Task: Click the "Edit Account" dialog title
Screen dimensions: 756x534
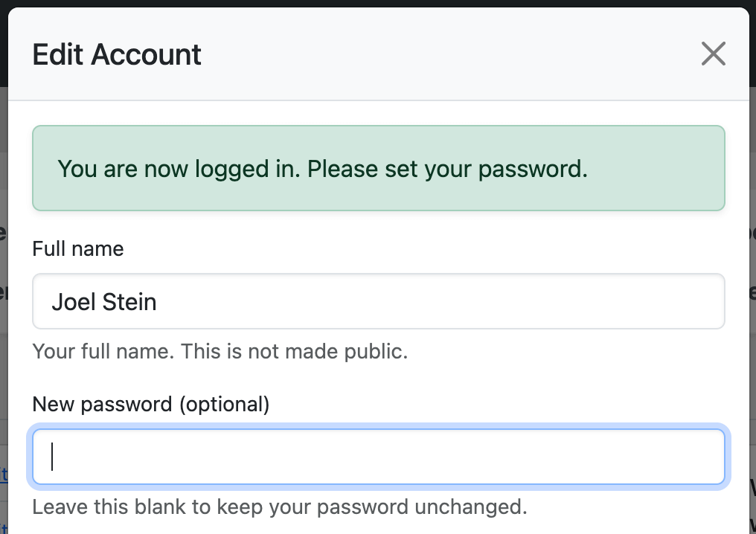Action: [117, 55]
